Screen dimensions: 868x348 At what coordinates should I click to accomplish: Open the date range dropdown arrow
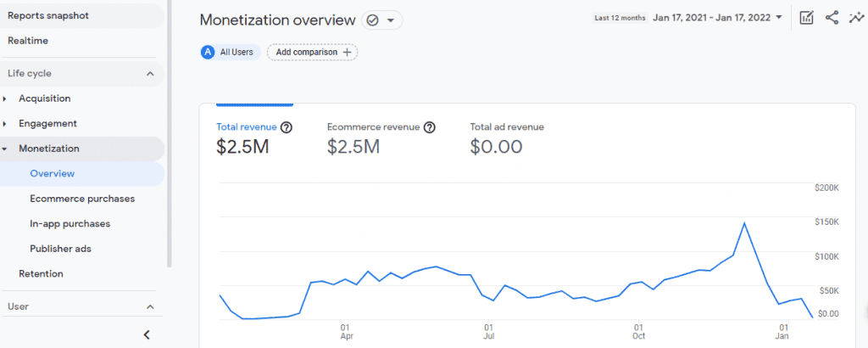tap(780, 17)
